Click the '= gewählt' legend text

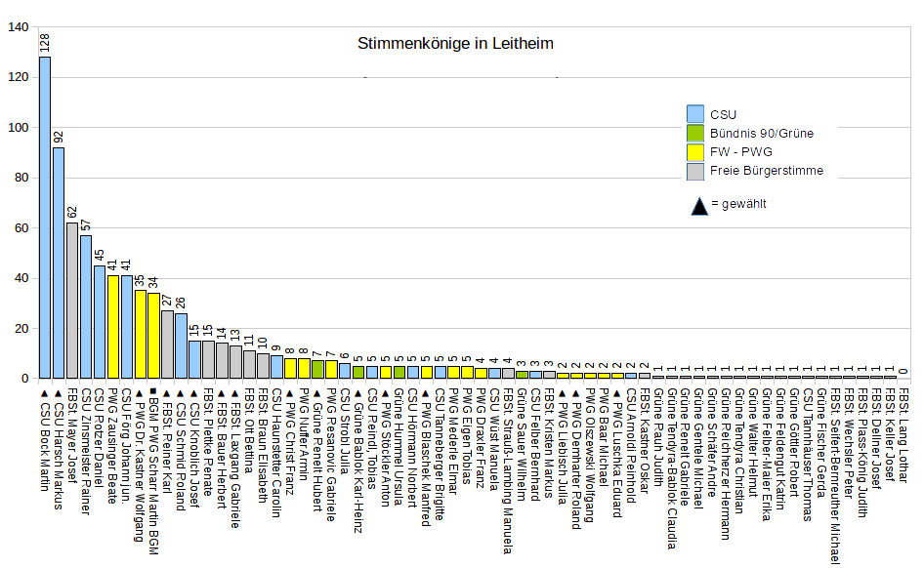pyautogui.click(x=739, y=204)
